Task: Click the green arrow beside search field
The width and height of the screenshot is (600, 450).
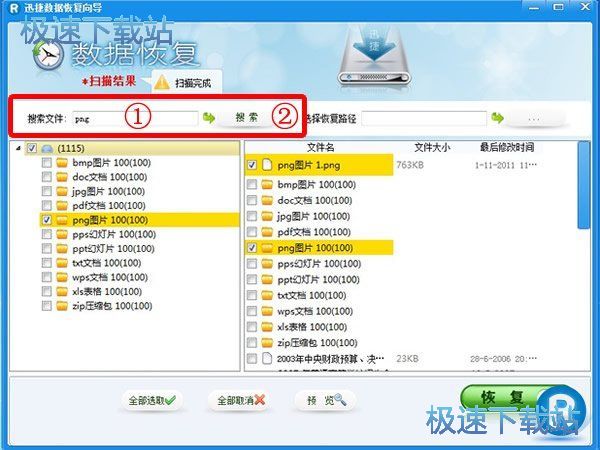Action: pyautogui.click(x=209, y=117)
